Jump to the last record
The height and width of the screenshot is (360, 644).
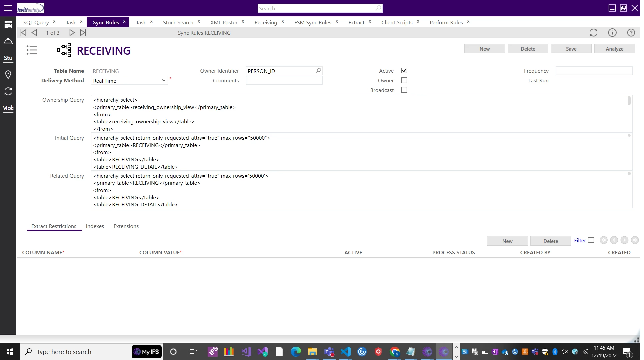click(x=83, y=33)
